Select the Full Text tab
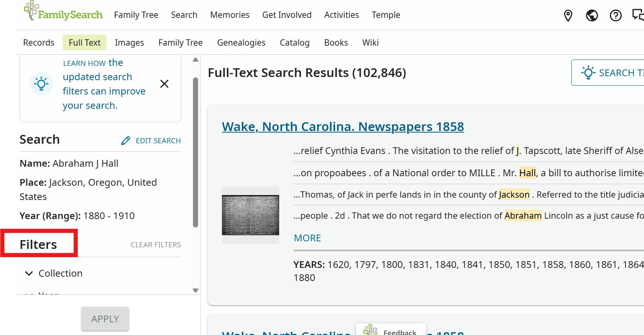This screenshot has height=335, width=644. [x=85, y=42]
